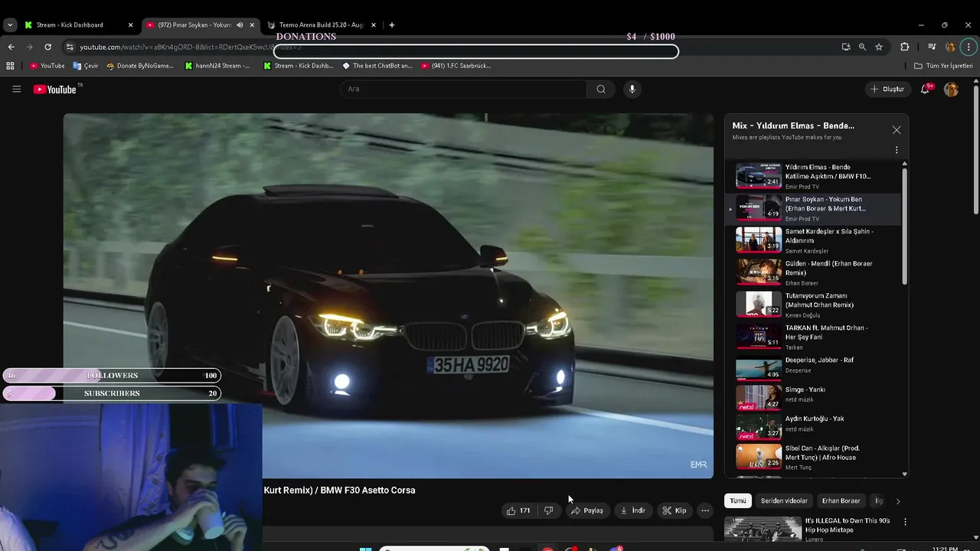Image resolution: width=980 pixels, height=551 pixels.
Task: Open the YouTube guide hamburger menu
Action: point(16,89)
